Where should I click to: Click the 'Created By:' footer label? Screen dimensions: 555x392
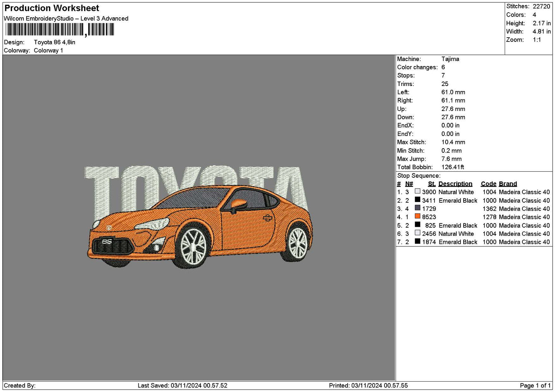coord(20,385)
